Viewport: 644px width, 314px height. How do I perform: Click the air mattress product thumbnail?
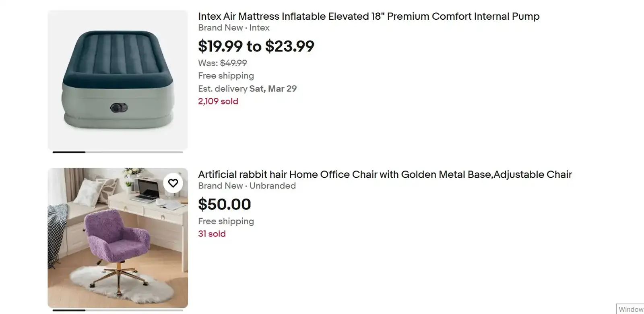[x=117, y=78]
